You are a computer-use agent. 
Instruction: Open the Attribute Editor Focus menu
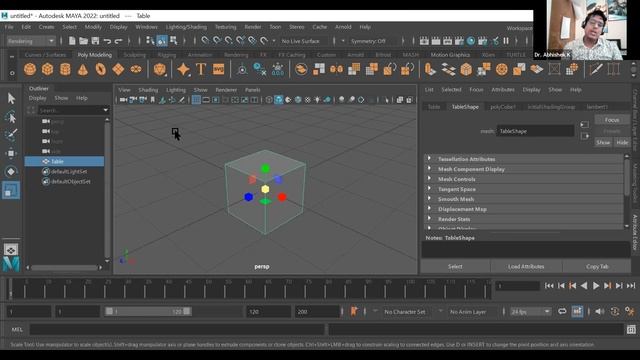pos(476,89)
